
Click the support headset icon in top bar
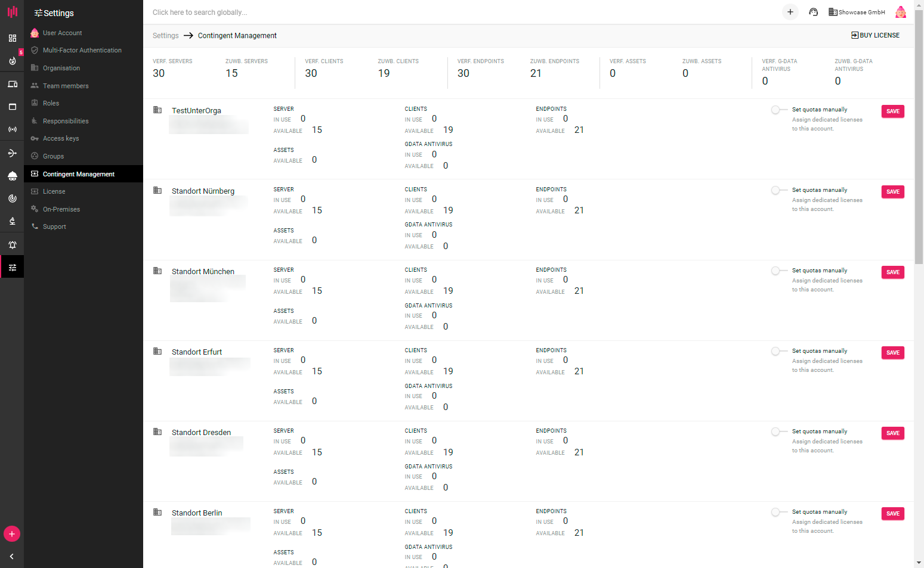tap(813, 12)
